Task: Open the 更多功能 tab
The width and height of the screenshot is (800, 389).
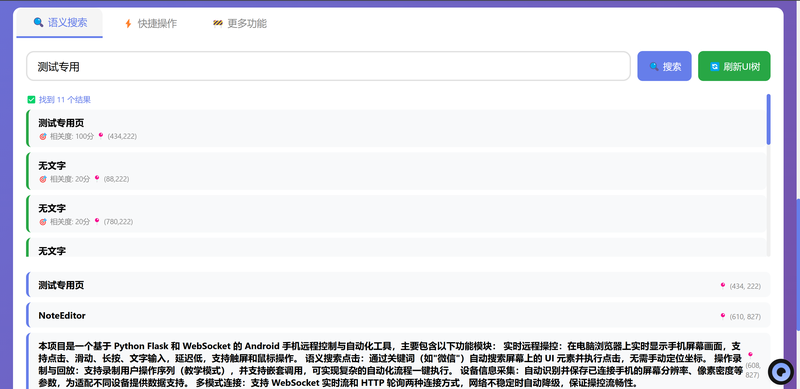Action: (239, 23)
